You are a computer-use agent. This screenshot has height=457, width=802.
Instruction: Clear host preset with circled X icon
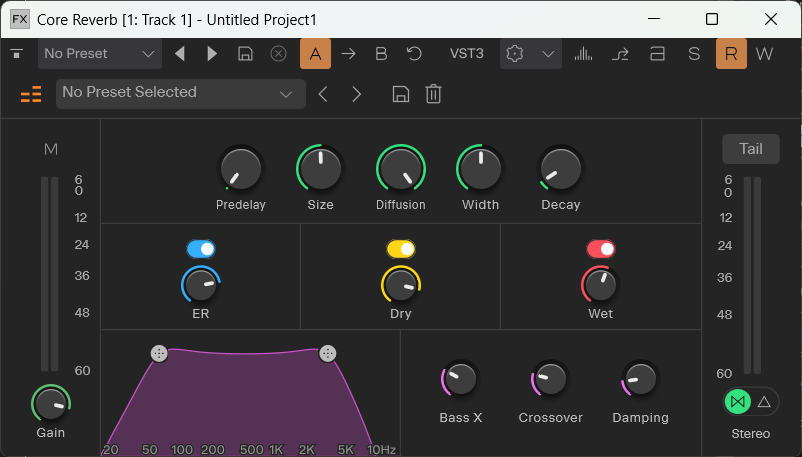(x=278, y=53)
